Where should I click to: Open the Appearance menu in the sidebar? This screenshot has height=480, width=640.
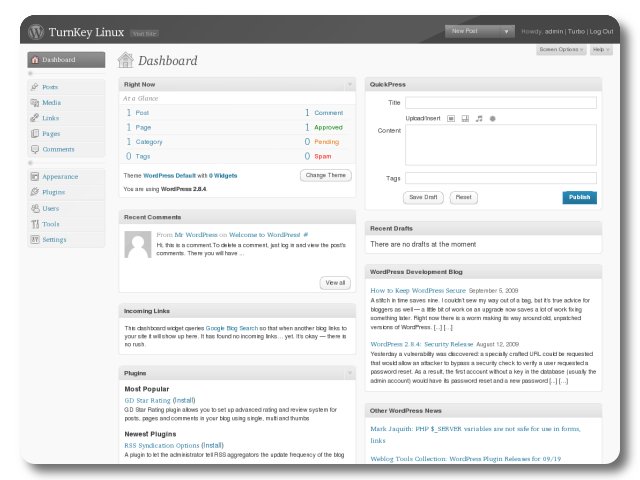[60, 176]
